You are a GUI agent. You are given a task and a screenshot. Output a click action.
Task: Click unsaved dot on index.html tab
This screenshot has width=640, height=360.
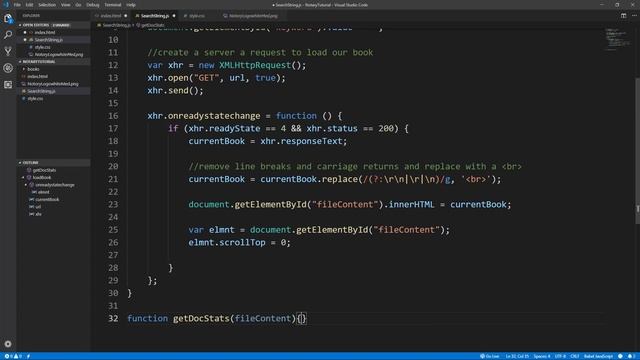click(126, 16)
